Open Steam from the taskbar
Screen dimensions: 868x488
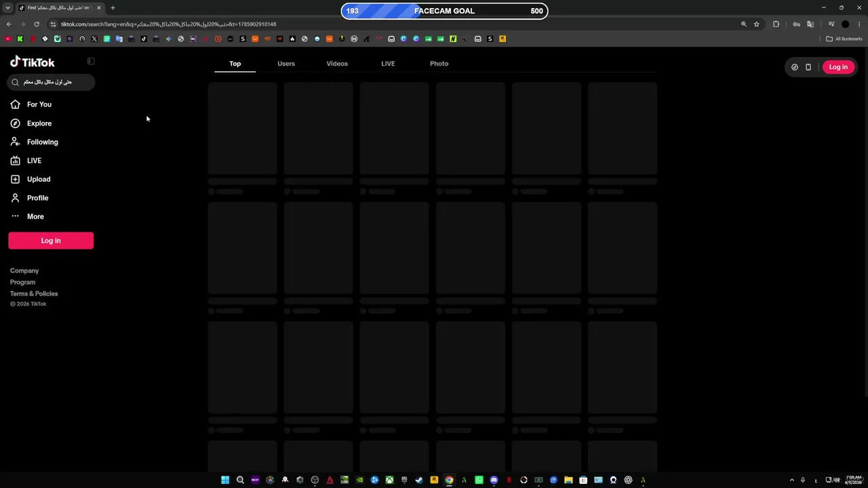[x=419, y=480]
